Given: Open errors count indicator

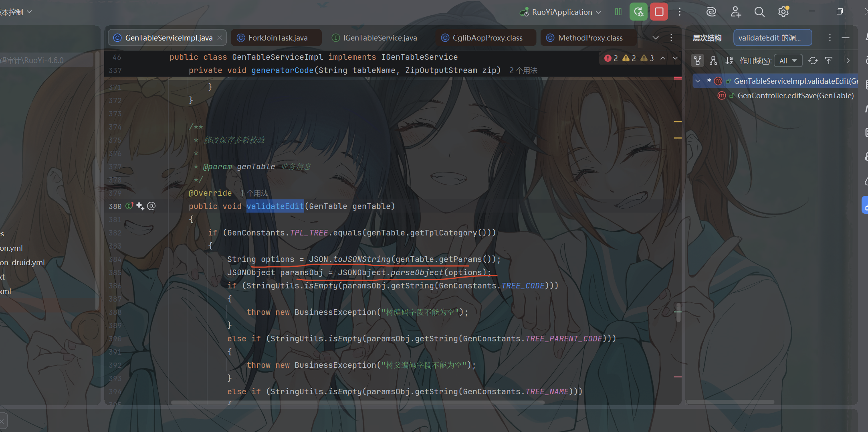Looking at the screenshot, I should point(611,58).
